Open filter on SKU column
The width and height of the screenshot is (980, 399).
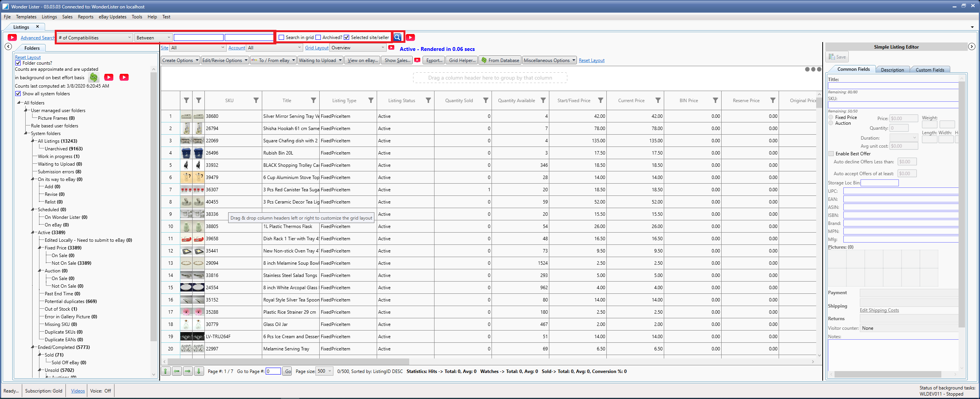[256, 100]
